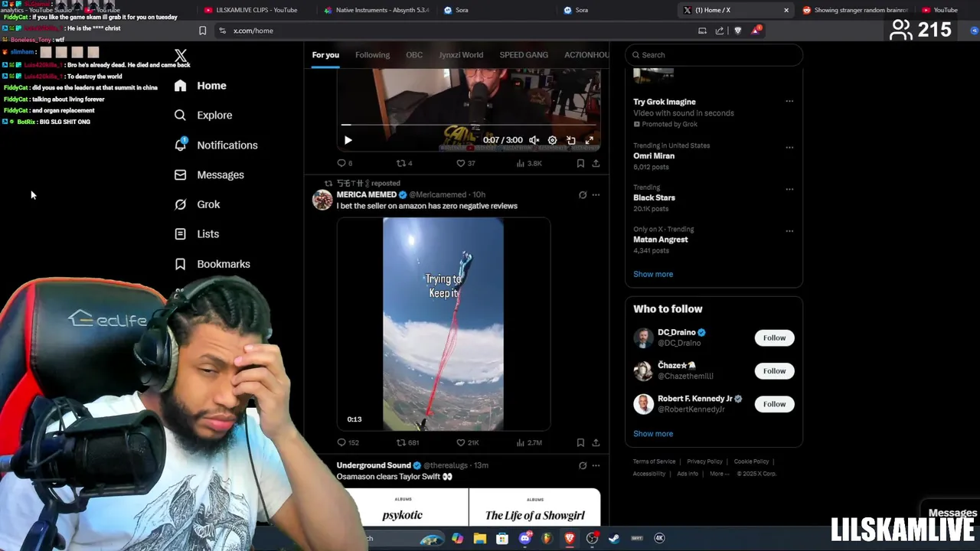This screenshot has width=980, height=551.
Task: Play the top video post
Action: coord(348,141)
